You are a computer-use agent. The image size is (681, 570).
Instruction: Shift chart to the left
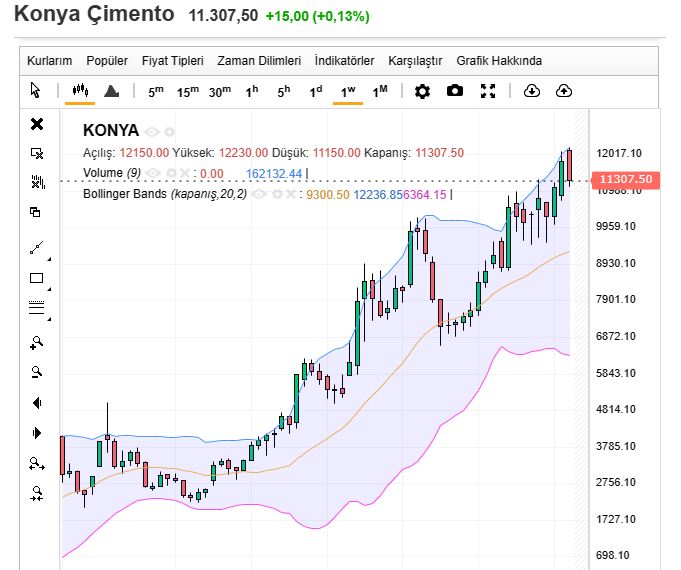[37, 403]
